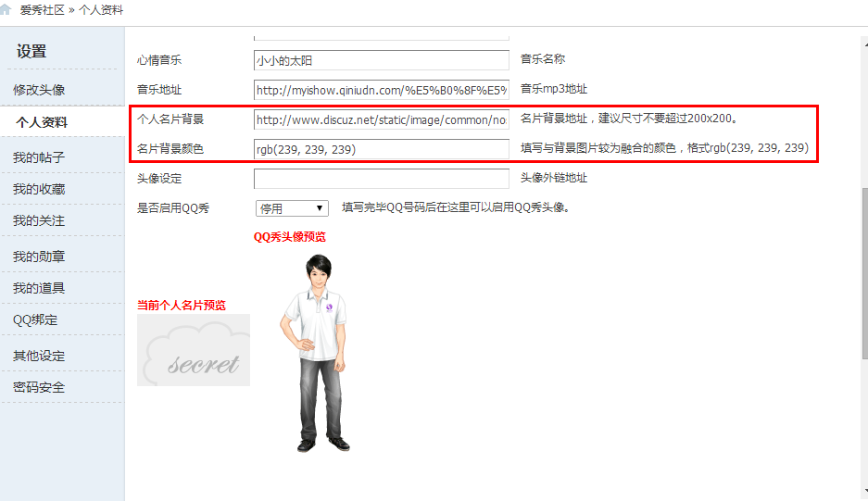The width and height of the screenshot is (868, 501).
Task: Click the secret name card preview
Action: click(x=194, y=350)
